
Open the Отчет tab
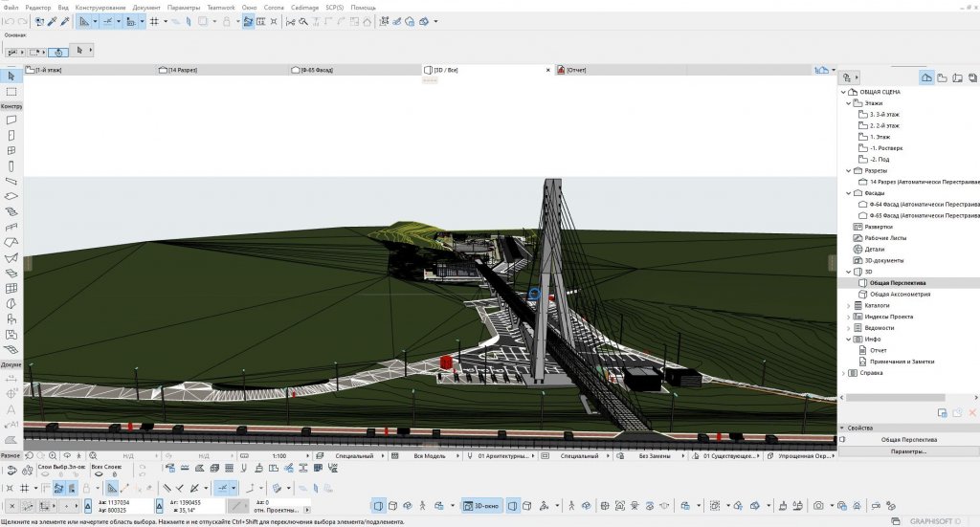pos(576,70)
